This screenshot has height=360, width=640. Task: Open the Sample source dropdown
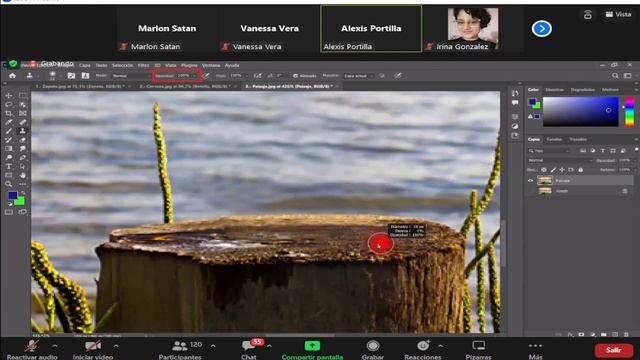[x=358, y=76]
